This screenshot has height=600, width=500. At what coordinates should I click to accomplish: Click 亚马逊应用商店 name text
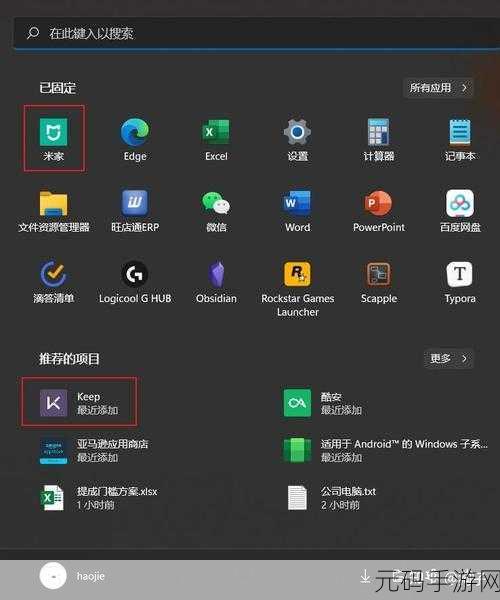[x=112, y=444]
